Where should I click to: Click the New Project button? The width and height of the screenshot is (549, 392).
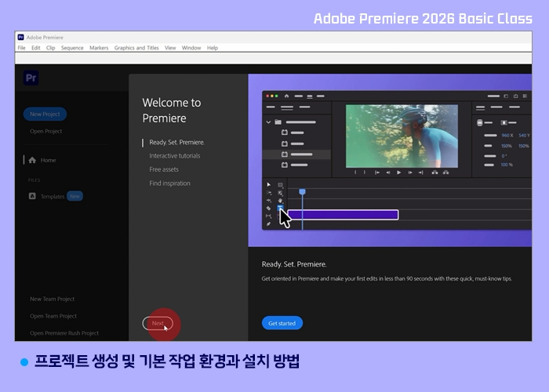tap(45, 114)
